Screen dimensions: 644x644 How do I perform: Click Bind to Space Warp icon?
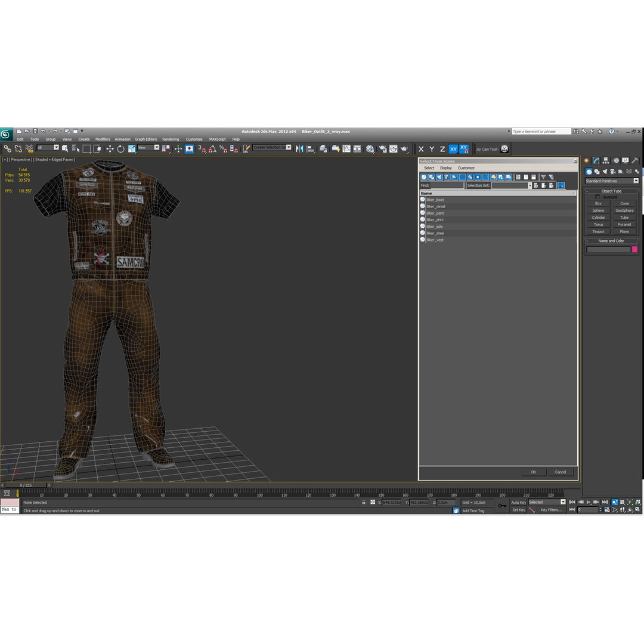pos(29,148)
